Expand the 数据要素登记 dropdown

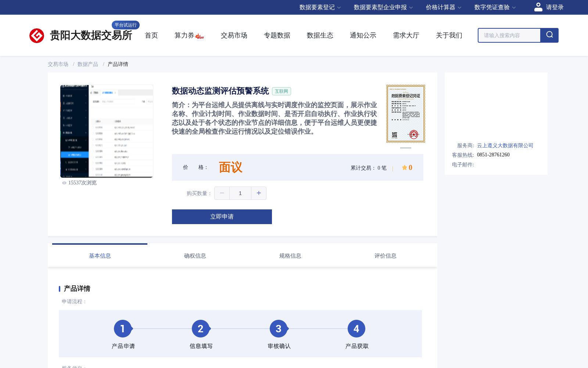320,7
